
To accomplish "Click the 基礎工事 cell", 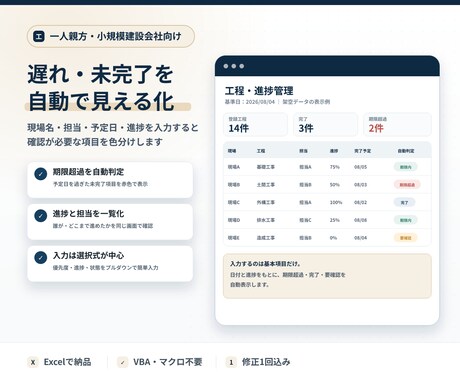I will click(x=266, y=167).
